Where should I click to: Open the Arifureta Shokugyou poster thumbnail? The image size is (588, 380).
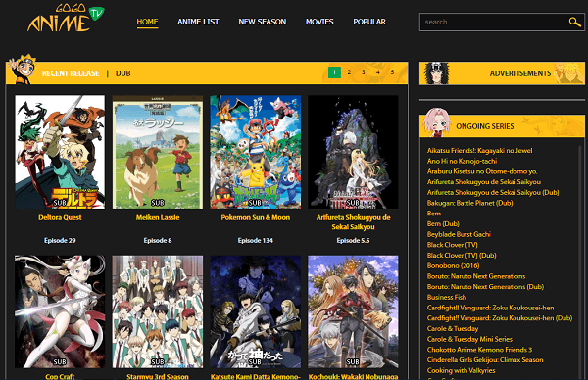click(x=353, y=152)
